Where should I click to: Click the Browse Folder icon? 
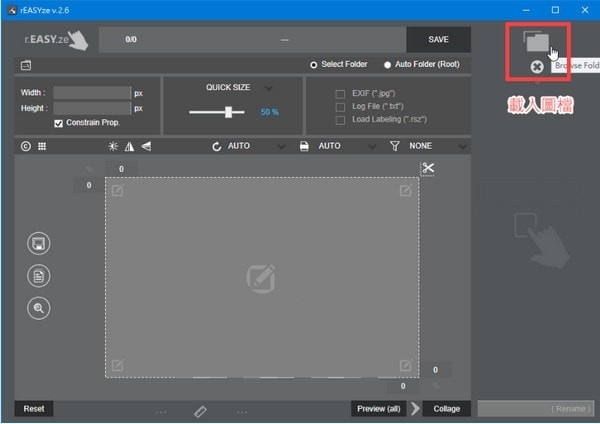point(536,41)
